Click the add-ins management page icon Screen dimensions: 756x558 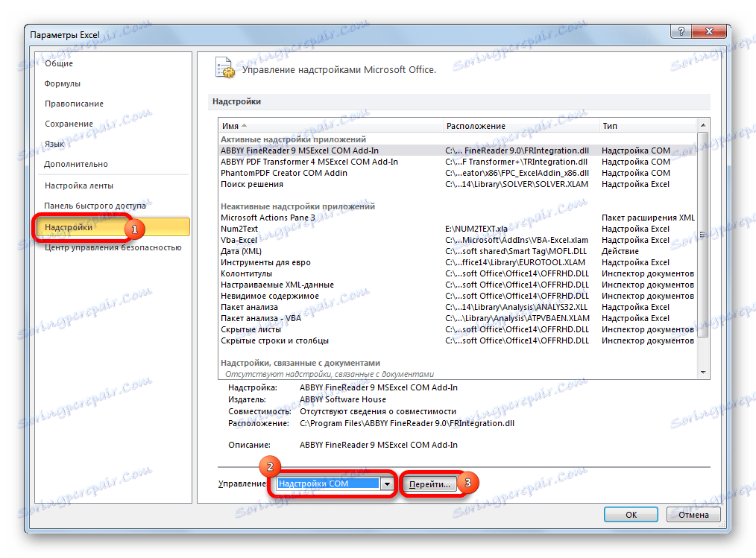224,68
